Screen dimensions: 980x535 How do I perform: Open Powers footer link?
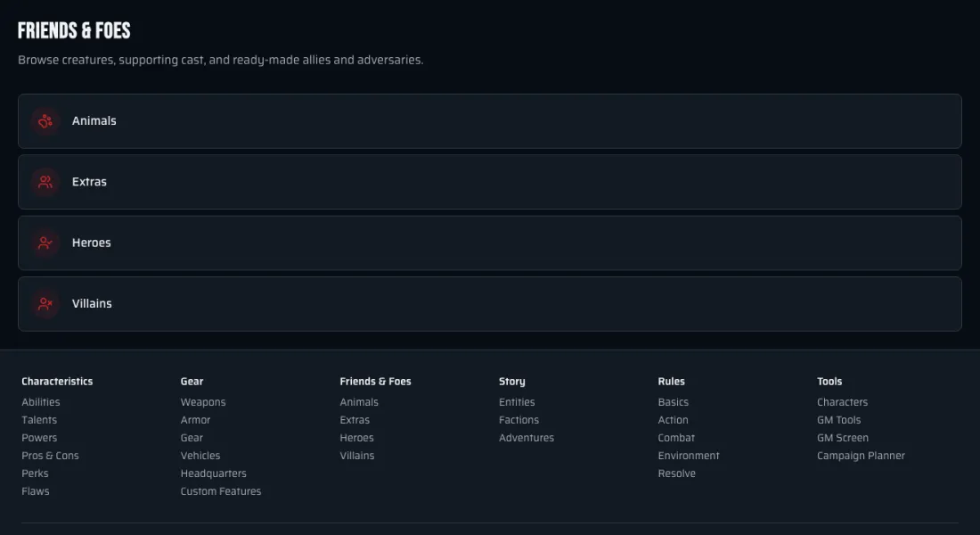pyautogui.click(x=38, y=438)
